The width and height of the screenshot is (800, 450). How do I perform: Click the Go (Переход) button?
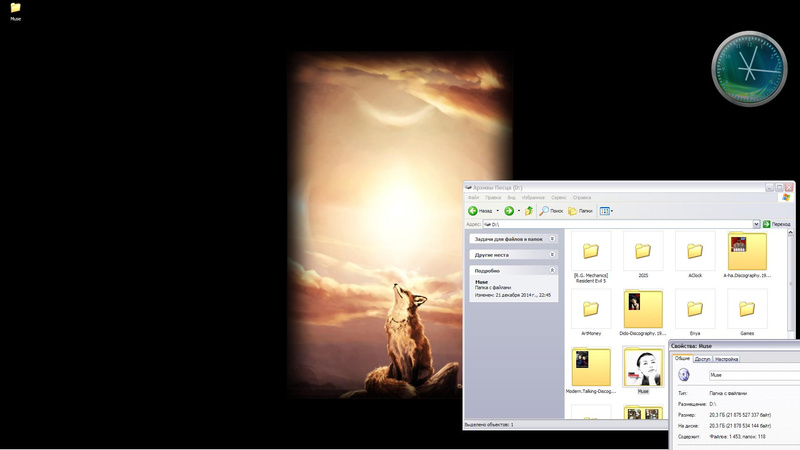click(777, 224)
